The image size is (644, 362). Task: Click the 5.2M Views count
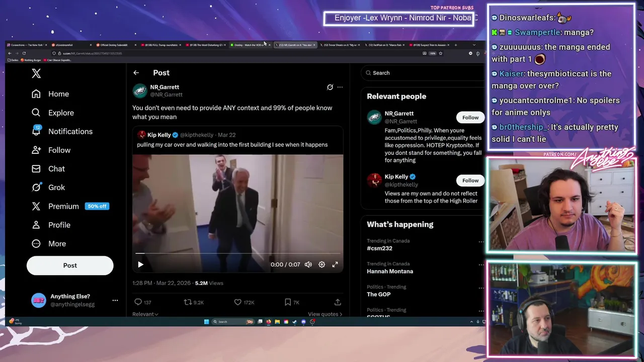pyautogui.click(x=209, y=283)
